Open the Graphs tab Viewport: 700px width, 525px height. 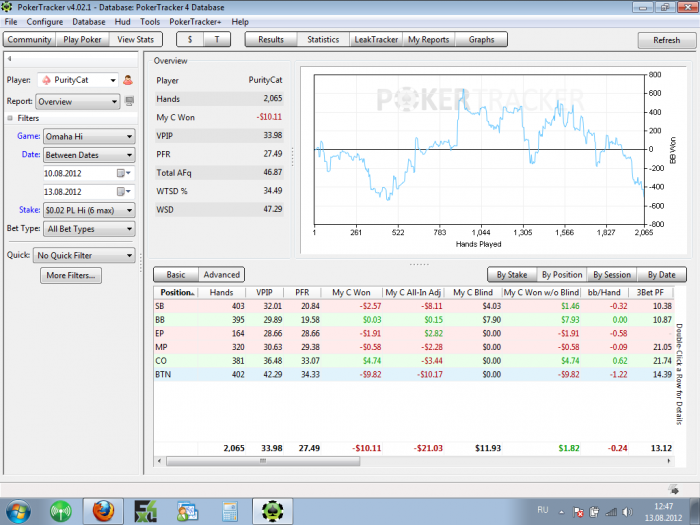click(x=481, y=40)
